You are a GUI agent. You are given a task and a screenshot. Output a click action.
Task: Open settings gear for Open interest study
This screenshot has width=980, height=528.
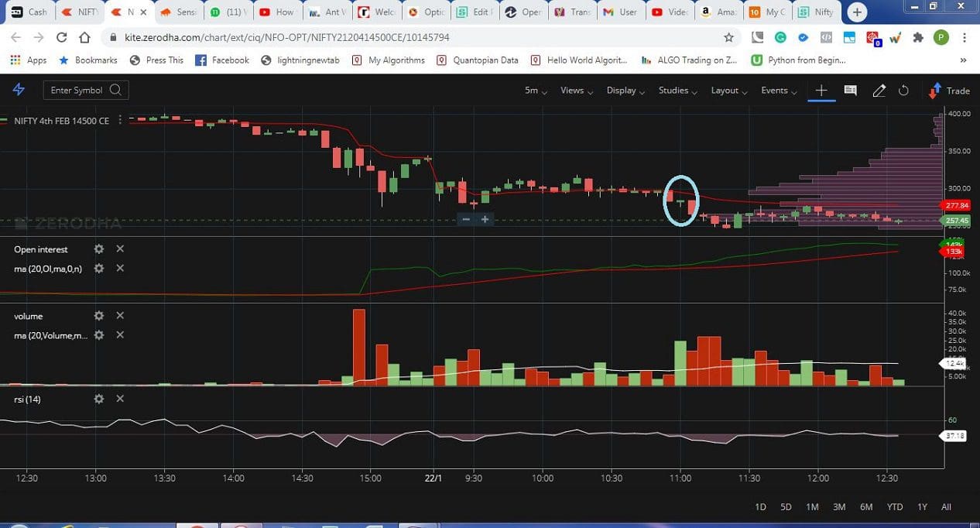pyautogui.click(x=98, y=249)
